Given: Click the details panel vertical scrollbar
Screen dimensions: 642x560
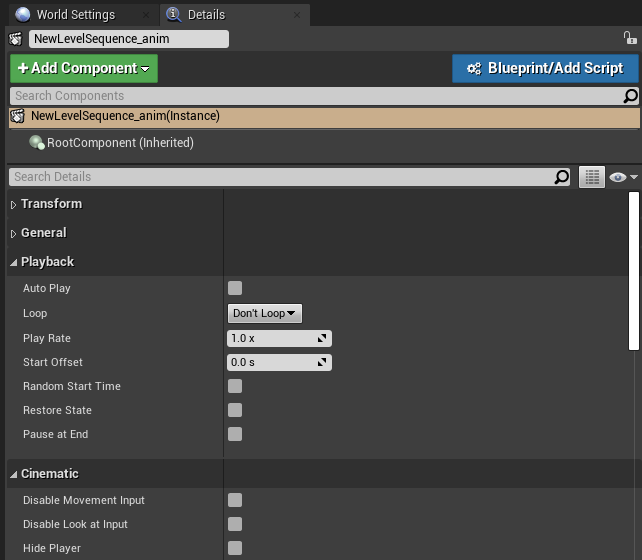Looking at the screenshot, I should click(x=634, y=271).
